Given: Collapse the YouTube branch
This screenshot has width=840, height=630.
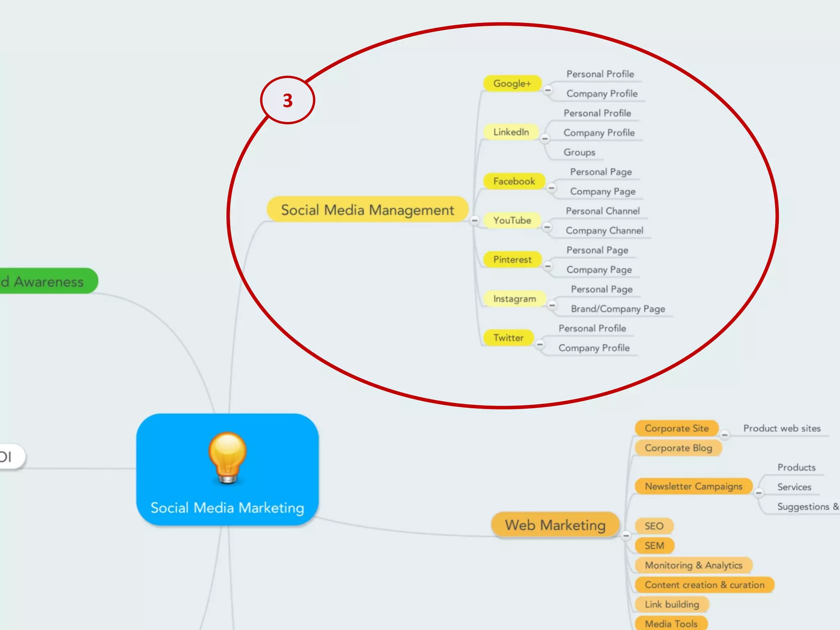Looking at the screenshot, I should (x=547, y=227).
